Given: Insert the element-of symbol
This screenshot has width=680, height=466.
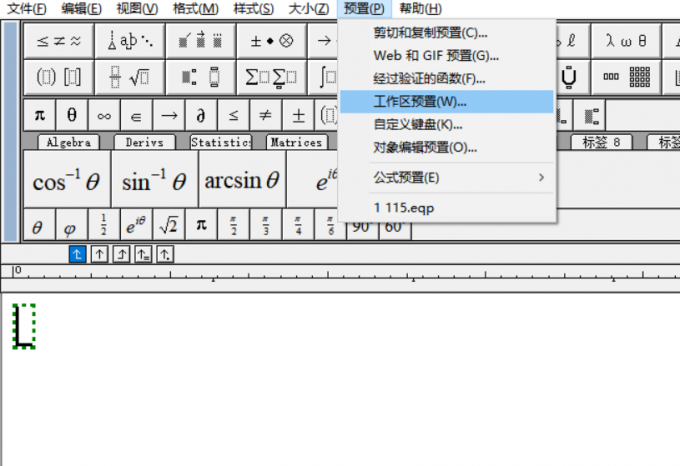Looking at the screenshot, I should tap(136, 115).
